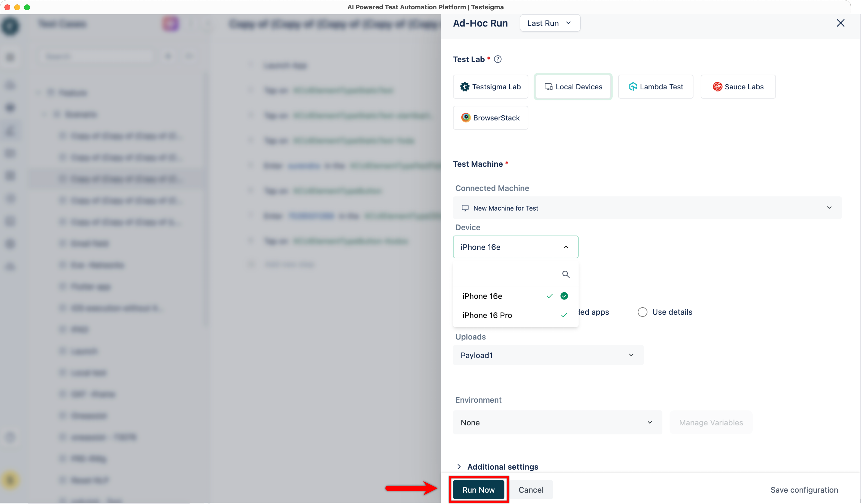Select the Use details radio button

642,312
